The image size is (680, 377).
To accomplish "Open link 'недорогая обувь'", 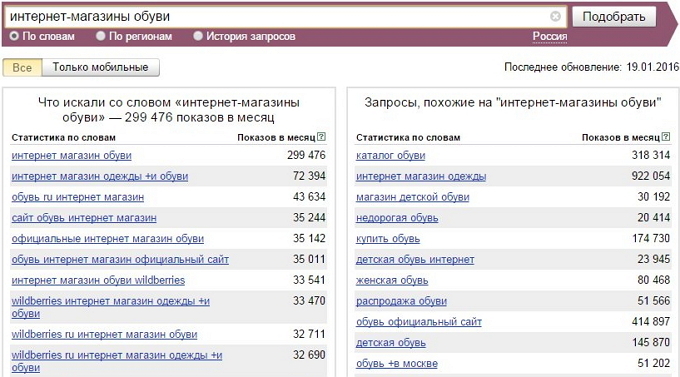I will click(x=397, y=218).
